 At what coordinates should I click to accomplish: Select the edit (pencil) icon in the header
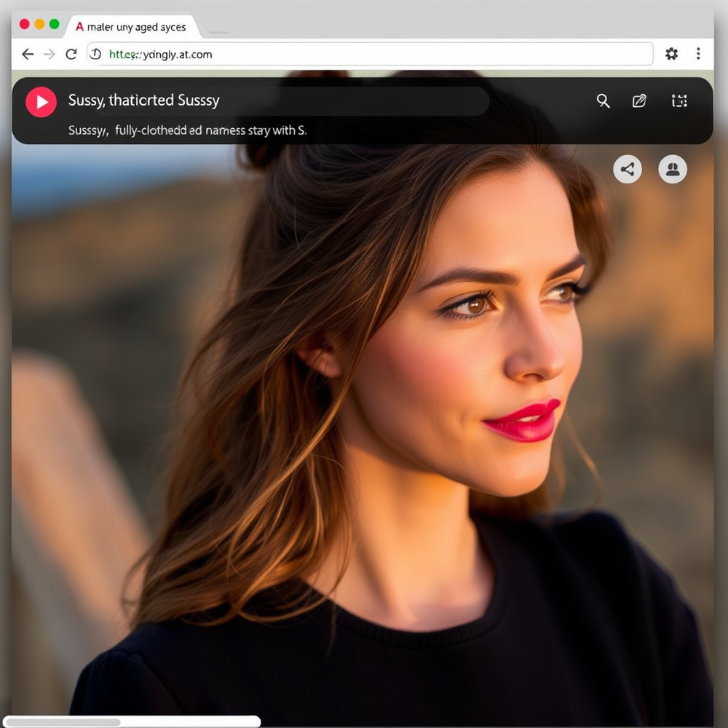tap(639, 101)
